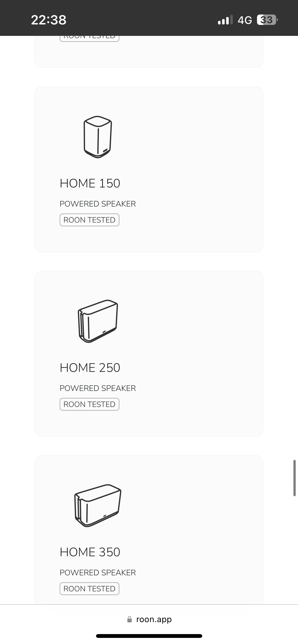Click the partially hidden ROON TESTED badge at top
This screenshot has height=644, width=298.
(x=89, y=38)
